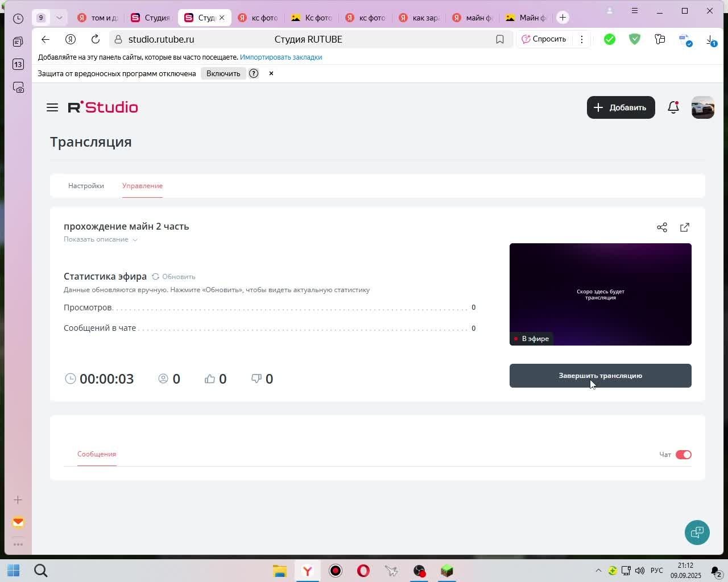Toggle the Чат switch off
Screen dimensions: 728x582
tap(684, 455)
